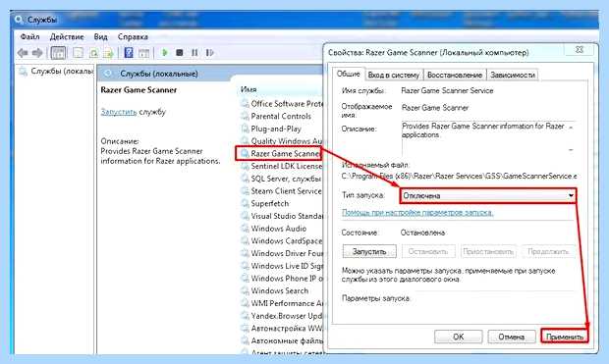
Task: Click the Export List toolbar icon
Action: pyautogui.click(x=108, y=52)
